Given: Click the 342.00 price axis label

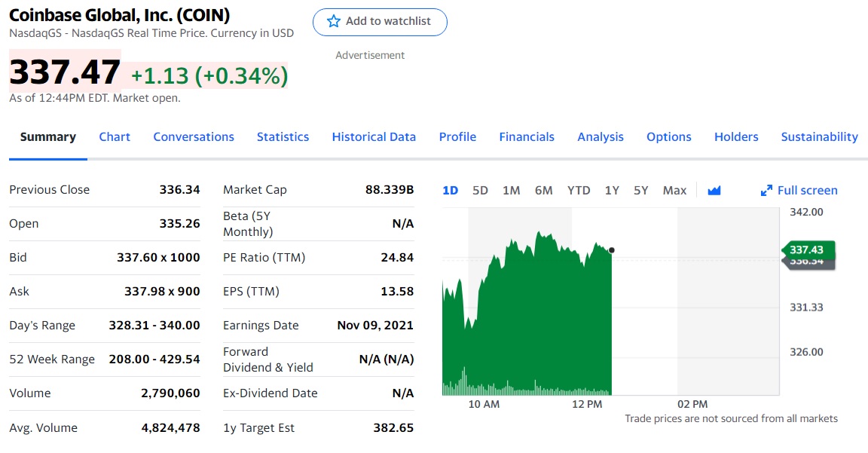Looking at the screenshot, I should coord(806,212).
